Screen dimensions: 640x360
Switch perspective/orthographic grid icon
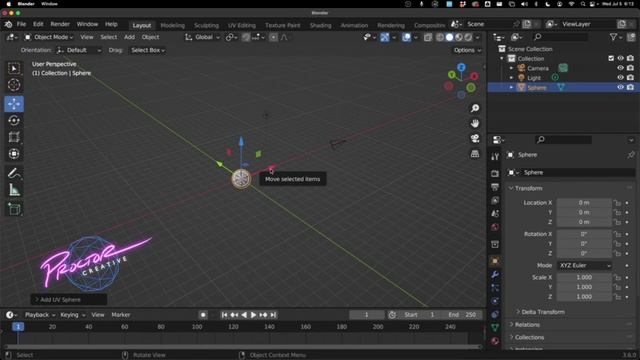[475, 153]
